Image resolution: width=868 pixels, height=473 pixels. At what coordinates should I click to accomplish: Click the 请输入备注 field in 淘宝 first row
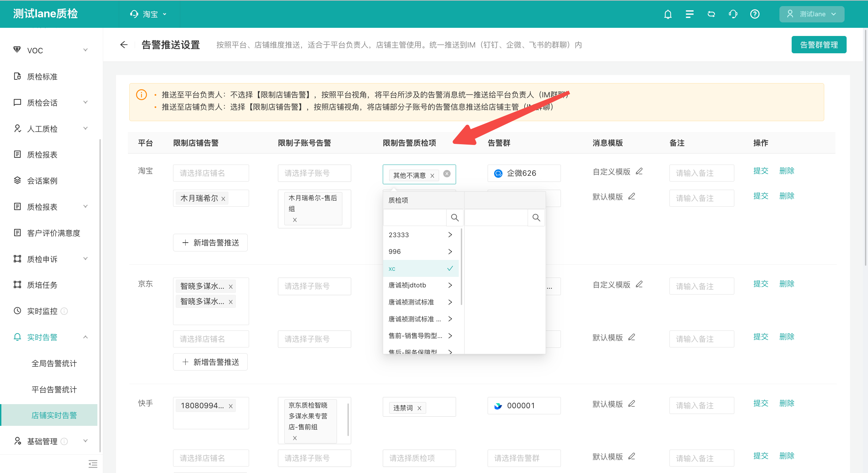702,173
